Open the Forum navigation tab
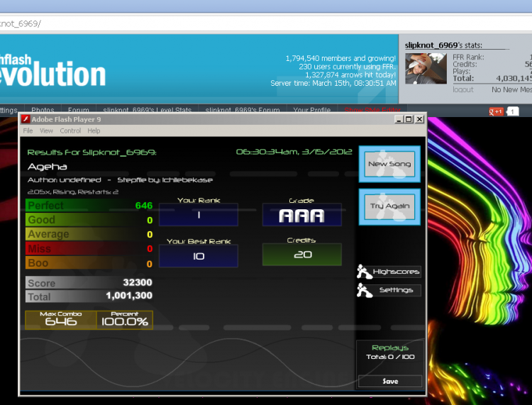Viewport: 532px width, 405px height. tap(78, 109)
